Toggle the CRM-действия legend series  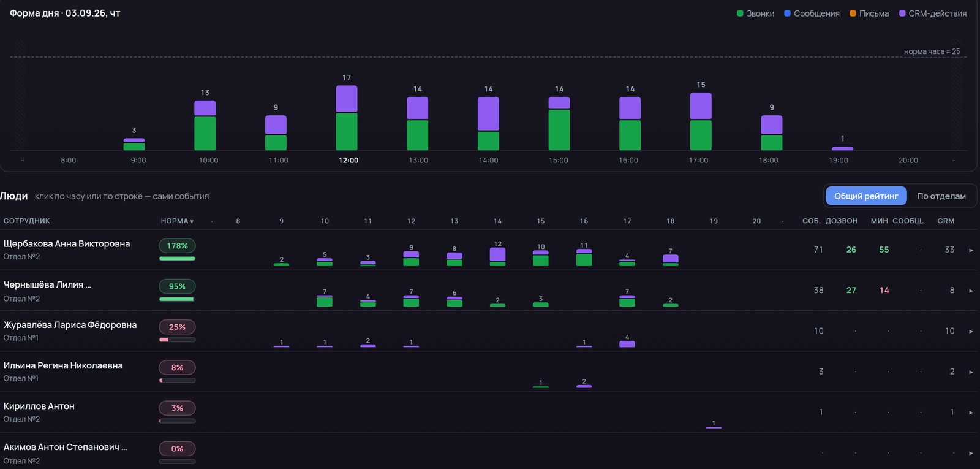point(933,13)
